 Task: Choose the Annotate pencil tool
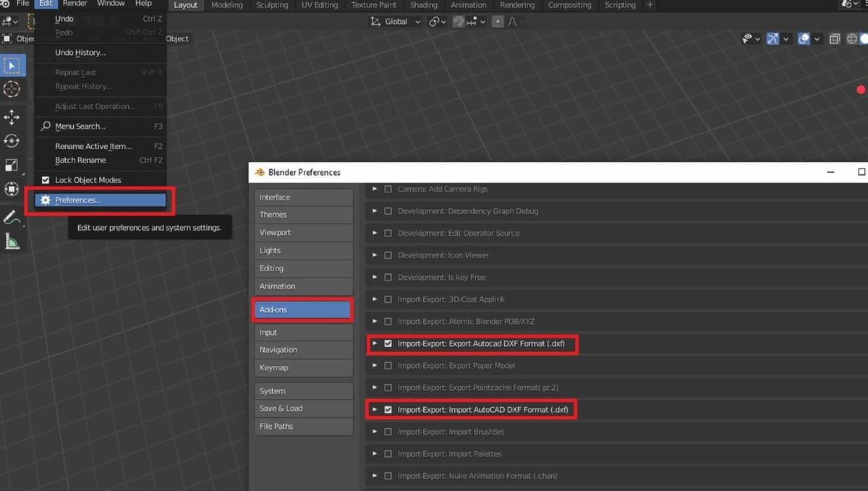pos(12,218)
